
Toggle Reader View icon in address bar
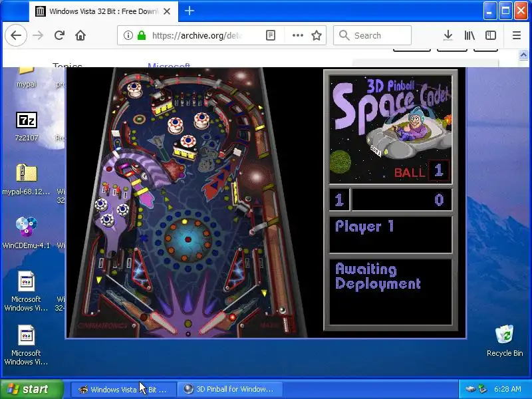271,35
